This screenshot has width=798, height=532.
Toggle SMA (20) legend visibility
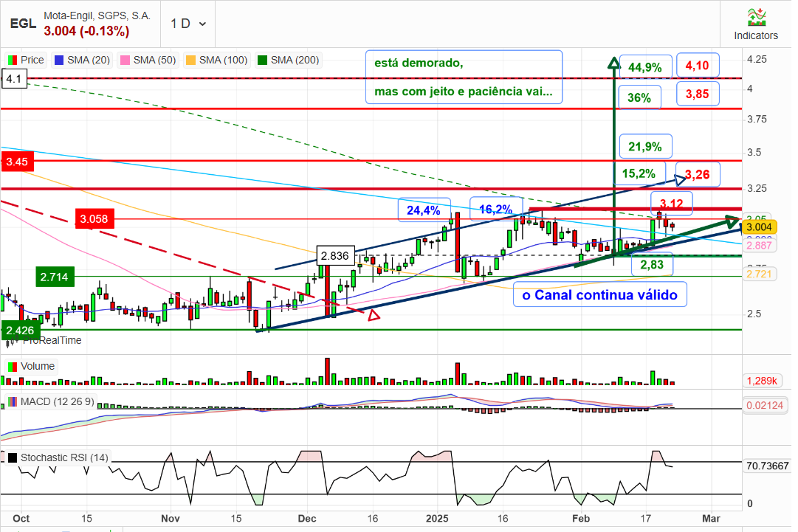[x=81, y=60]
